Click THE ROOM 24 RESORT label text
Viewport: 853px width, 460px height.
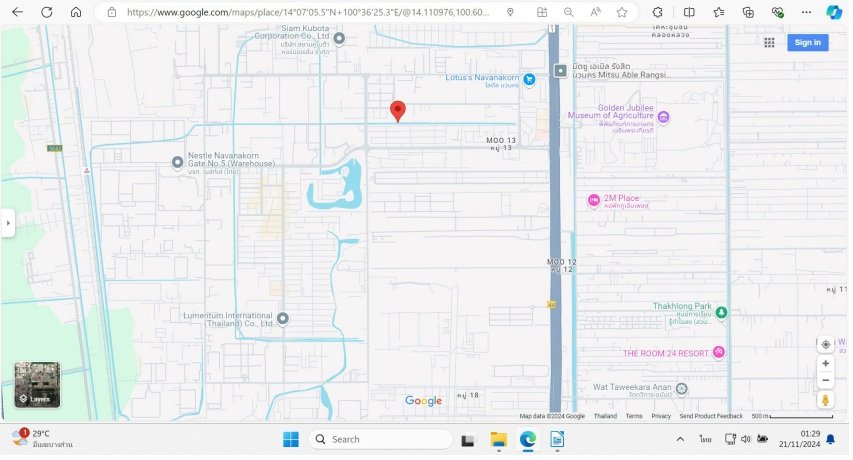[x=665, y=353]
